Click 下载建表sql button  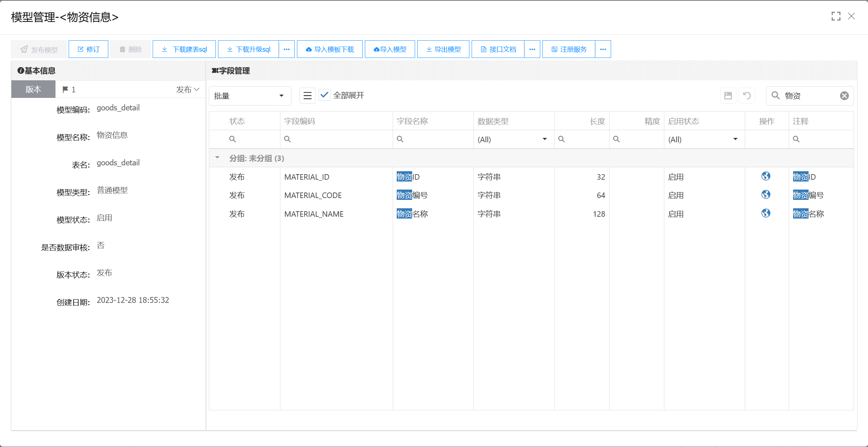184,49
